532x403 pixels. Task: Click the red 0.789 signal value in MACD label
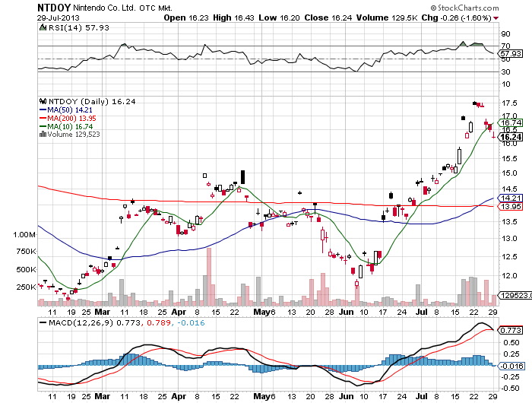tap(159, 322)
